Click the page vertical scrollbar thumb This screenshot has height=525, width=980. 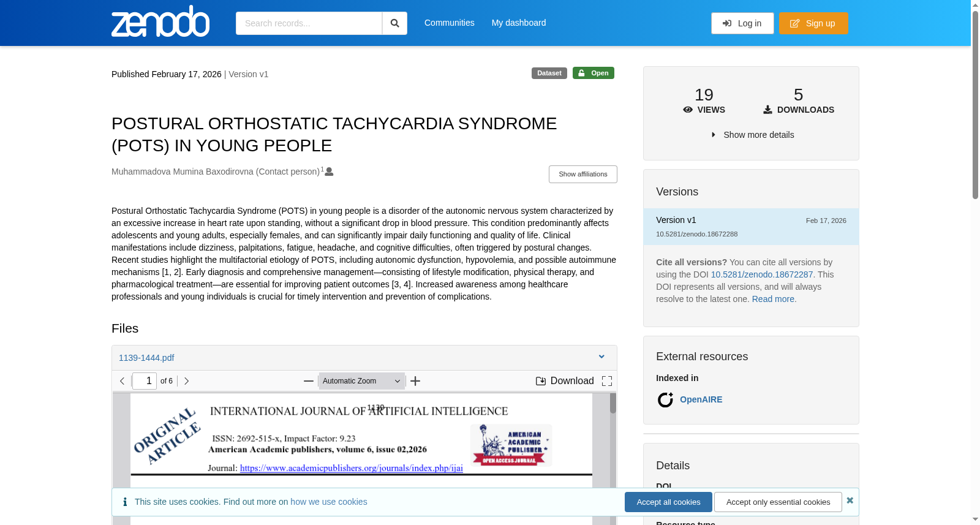coord(975,104)
